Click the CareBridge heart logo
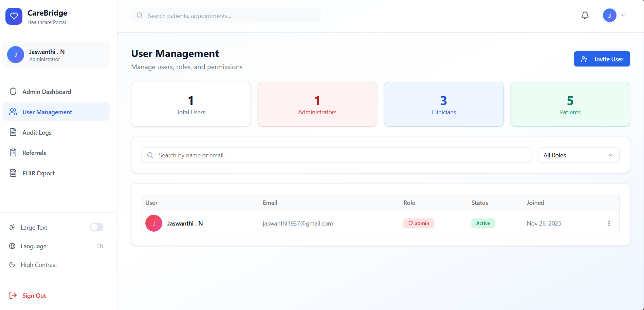The width and height of the screenshot is (644, 310). pos(14,16)
